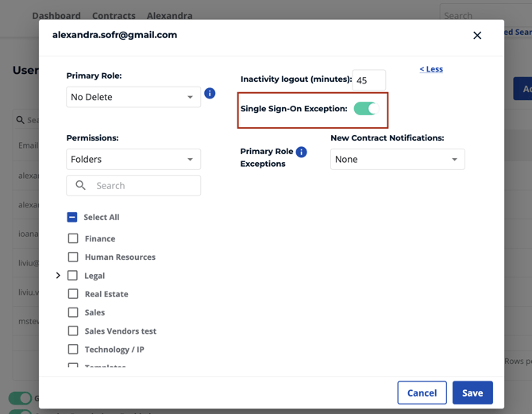Click the Save button

tap(472, 393)
